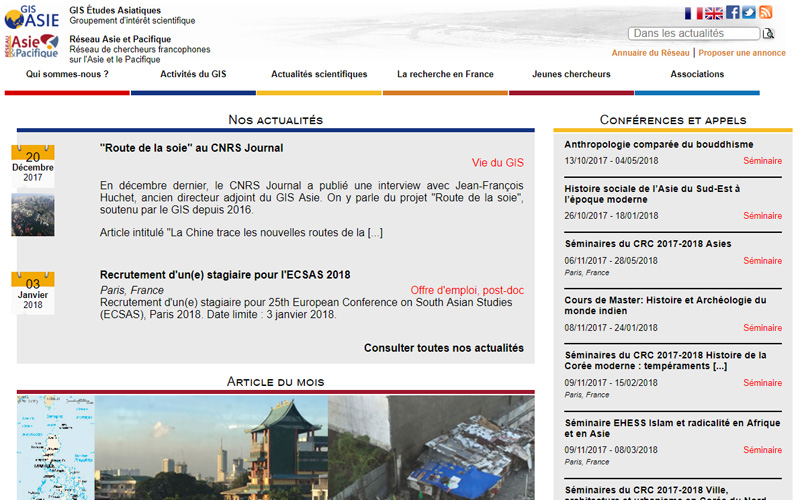Expand 'Jeunes chercheurs' menu
The image size is (800, 500).
tap(571, 74)
